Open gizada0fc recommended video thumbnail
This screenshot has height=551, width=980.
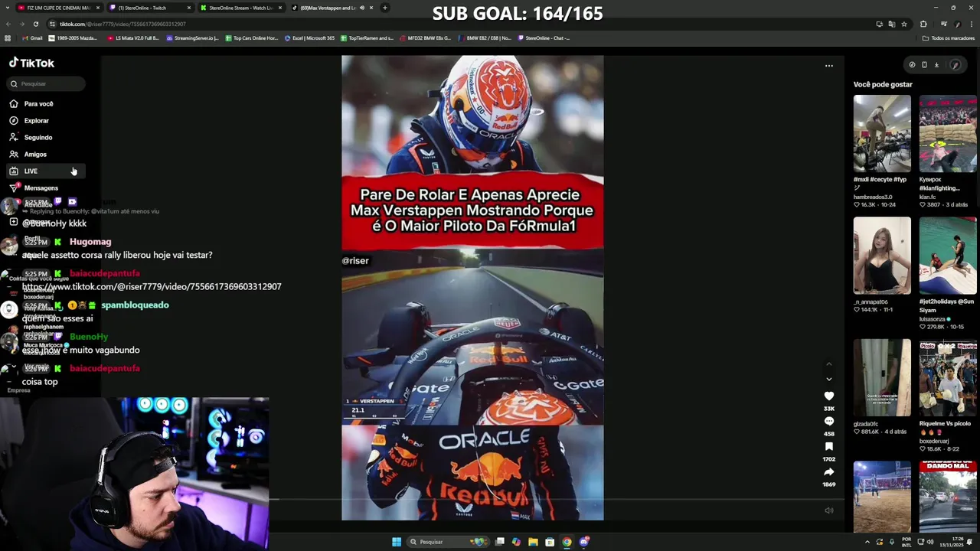tap(882, 377)
